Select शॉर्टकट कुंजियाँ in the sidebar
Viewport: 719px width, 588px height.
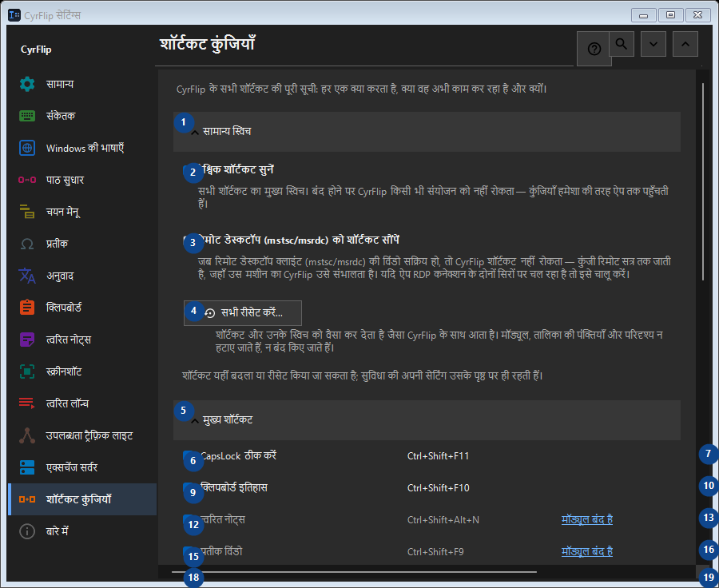click(x=82, y=499)
